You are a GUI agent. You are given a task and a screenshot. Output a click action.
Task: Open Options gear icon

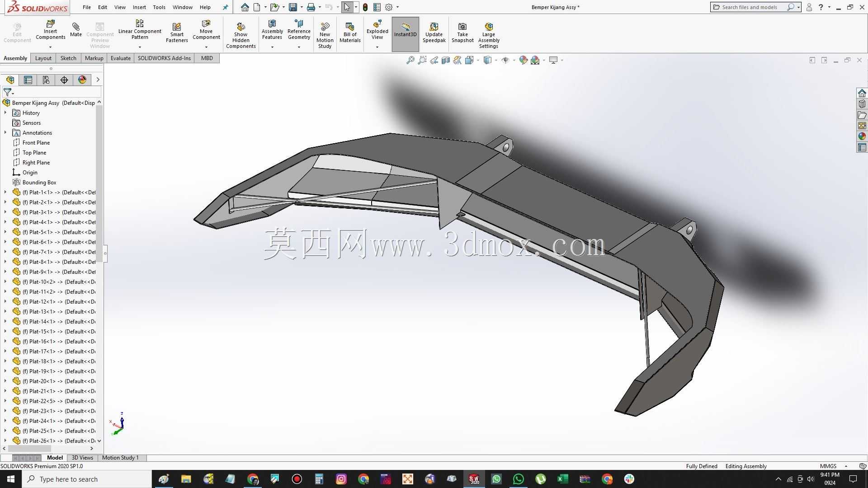point(389,7)
